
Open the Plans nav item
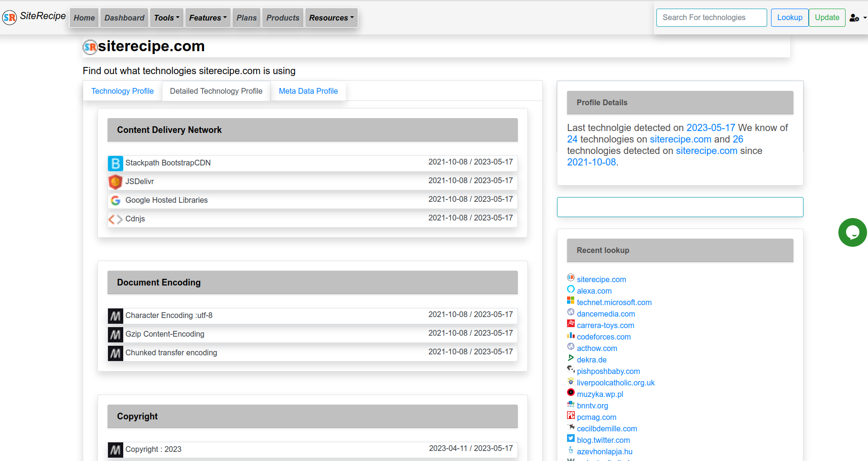(246, 18)
